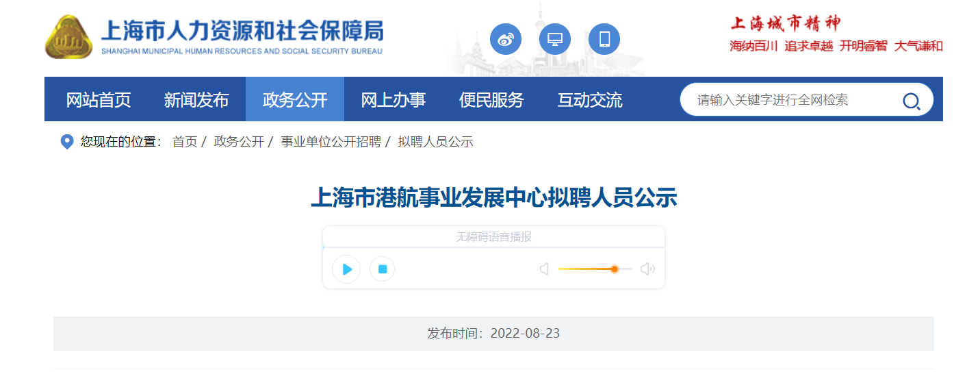Go to 政务公开 breadcrumb link
This screenshot has height=372, width=980.
[239, 142]
